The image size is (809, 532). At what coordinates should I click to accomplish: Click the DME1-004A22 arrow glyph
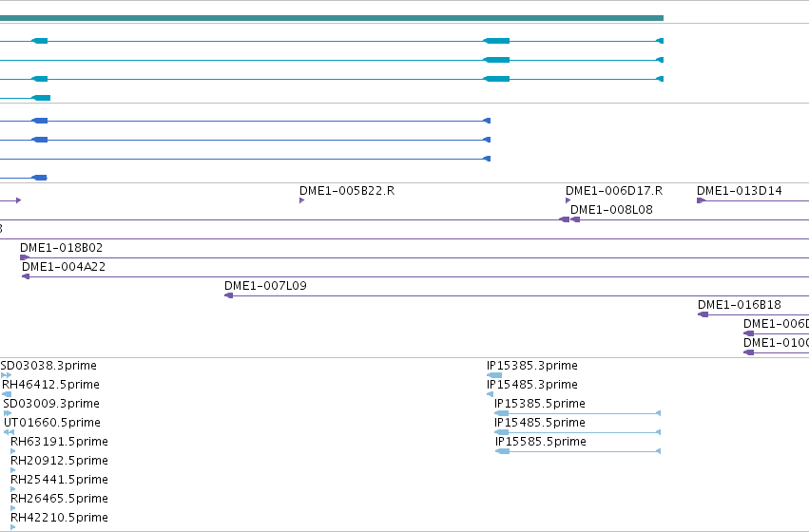[26, 276]
